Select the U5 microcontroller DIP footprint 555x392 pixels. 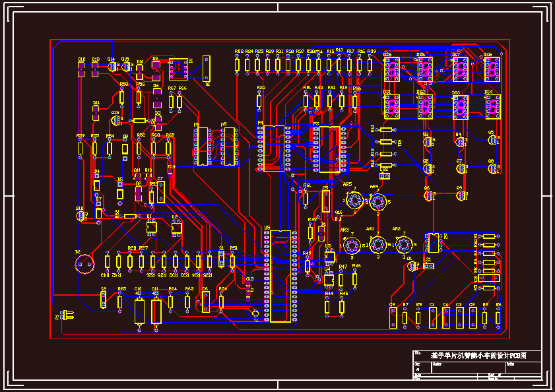click(x=280, y=277)
